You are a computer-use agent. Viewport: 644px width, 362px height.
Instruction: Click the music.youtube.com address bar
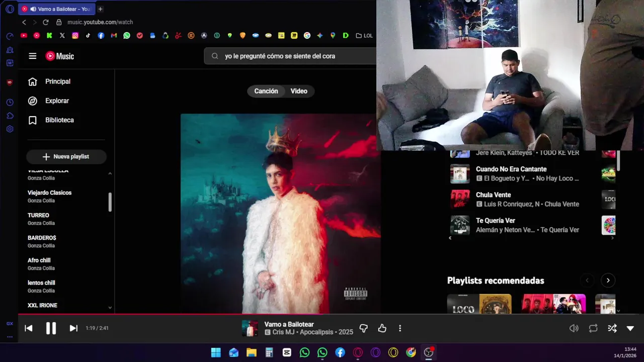[x=100, y=22]
